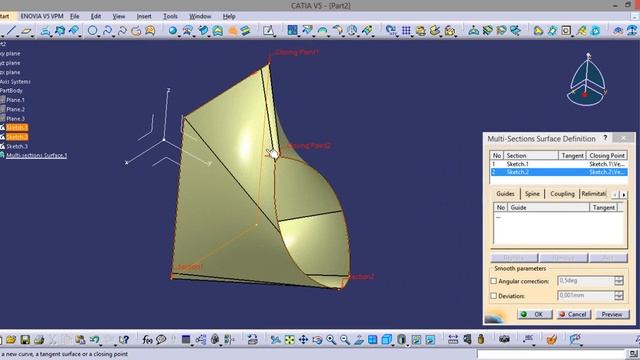Image resolution: width=640 pixels, height=360 pixels.
Task: Click the Deviation value field
Action: 586,296
